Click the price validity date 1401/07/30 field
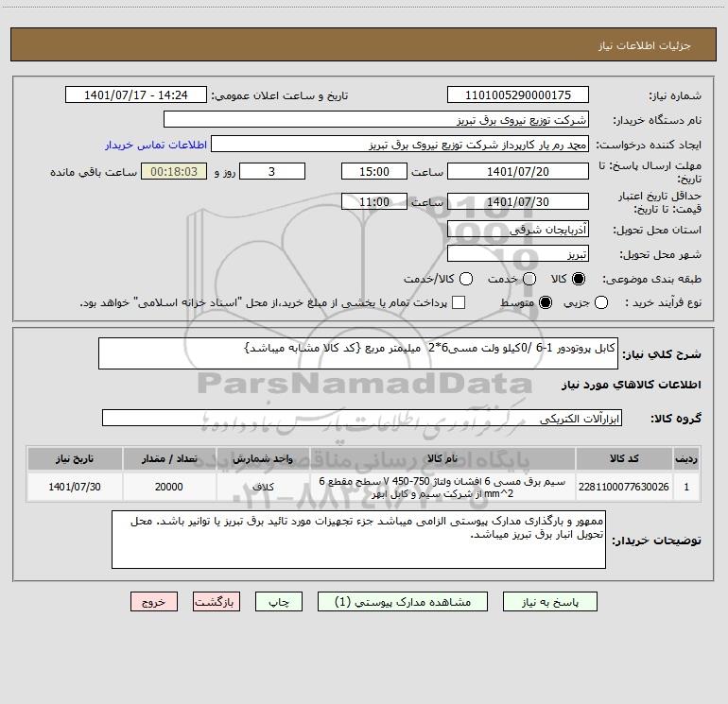The width and height of the screenshot is (728, 704). (518, 201)
